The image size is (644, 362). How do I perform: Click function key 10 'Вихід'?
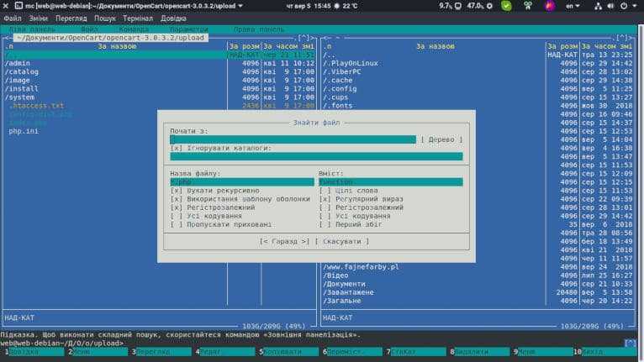pos(604,352)
